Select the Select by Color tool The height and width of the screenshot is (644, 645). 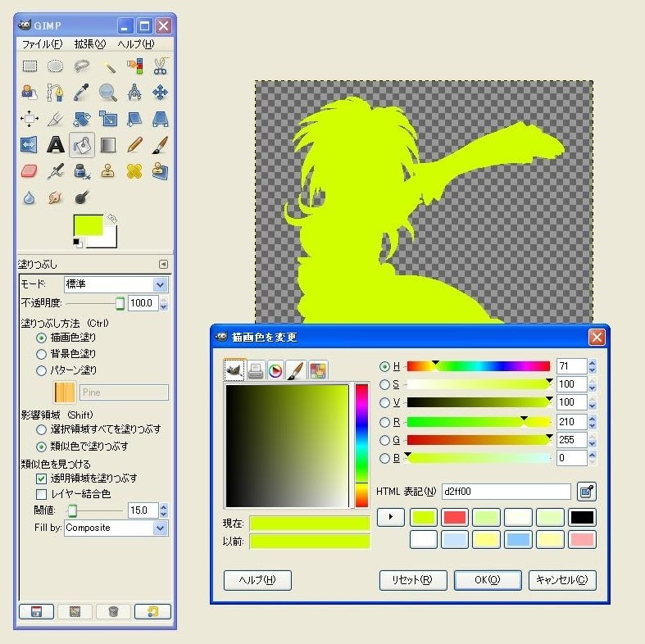[x=134, y=66]
